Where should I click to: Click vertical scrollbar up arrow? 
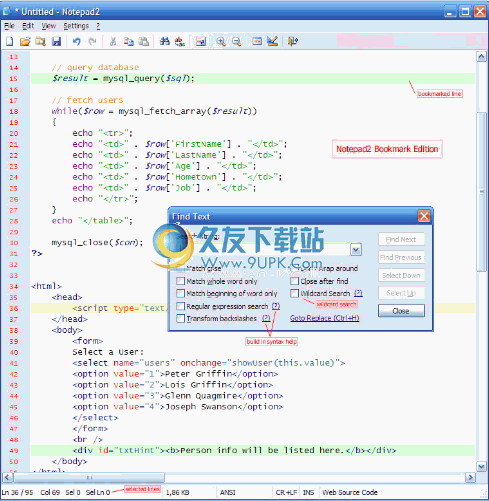click(x=481, y=57)
